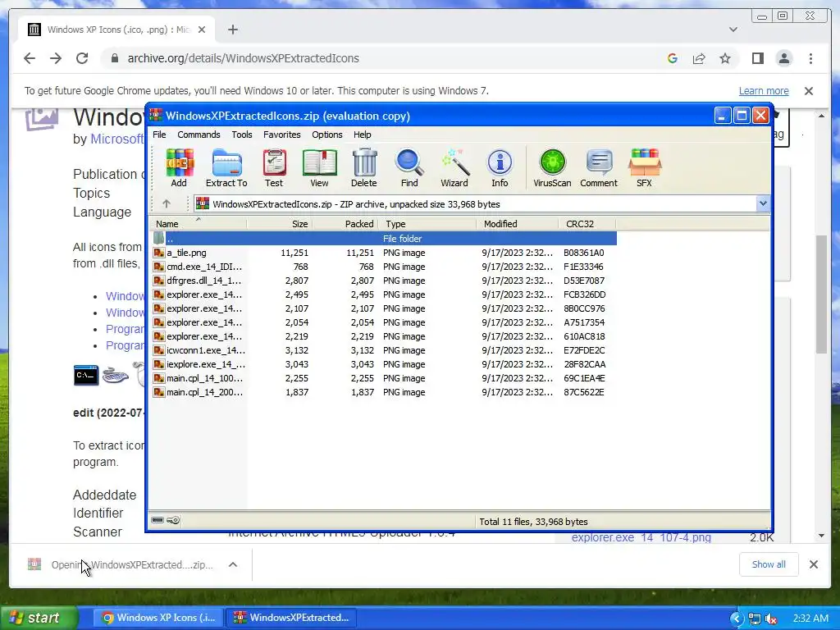Click Show all downloads button
840x630 pixels.
click(769, 564)
